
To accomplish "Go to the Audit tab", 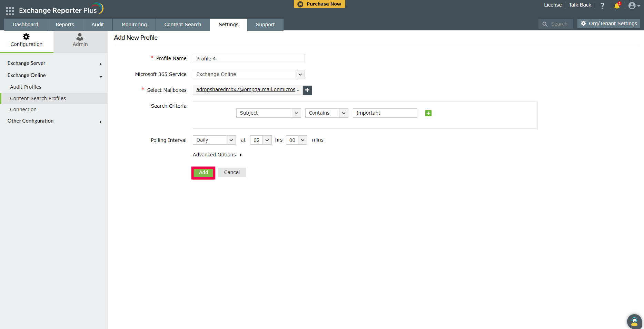I will (x=98, y=25).
